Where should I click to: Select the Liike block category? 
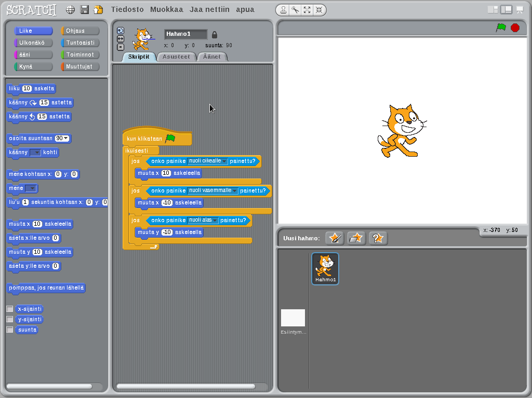pyautogui.click(x=33, y=31)
